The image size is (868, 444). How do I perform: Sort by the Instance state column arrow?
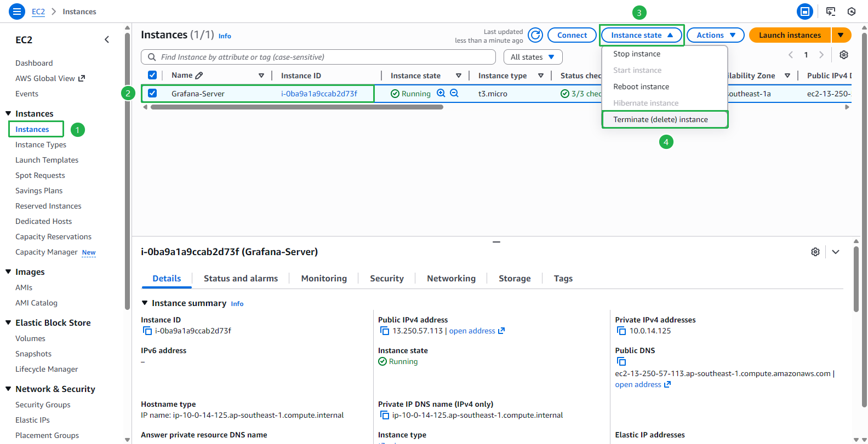click(459, 76)
